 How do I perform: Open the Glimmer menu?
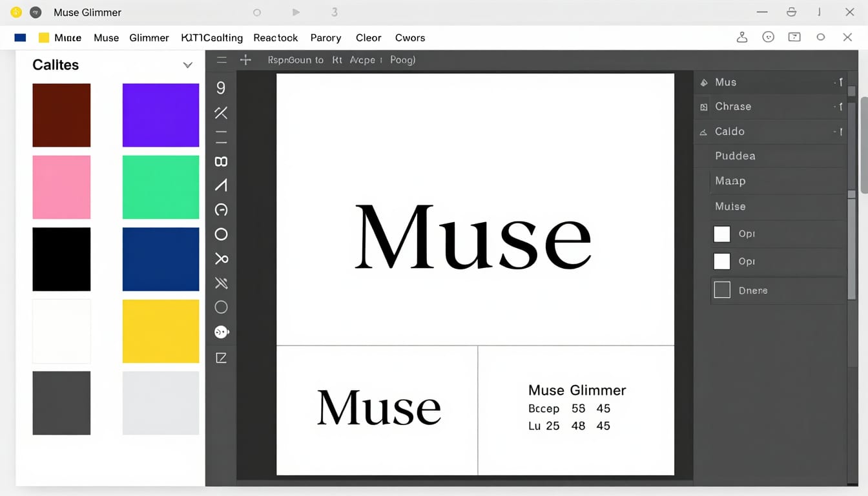[x=149, y=38]
